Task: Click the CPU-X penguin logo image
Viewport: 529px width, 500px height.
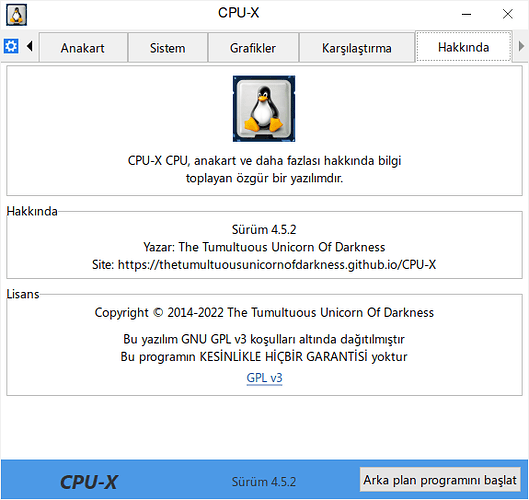Action: point(264,108)
